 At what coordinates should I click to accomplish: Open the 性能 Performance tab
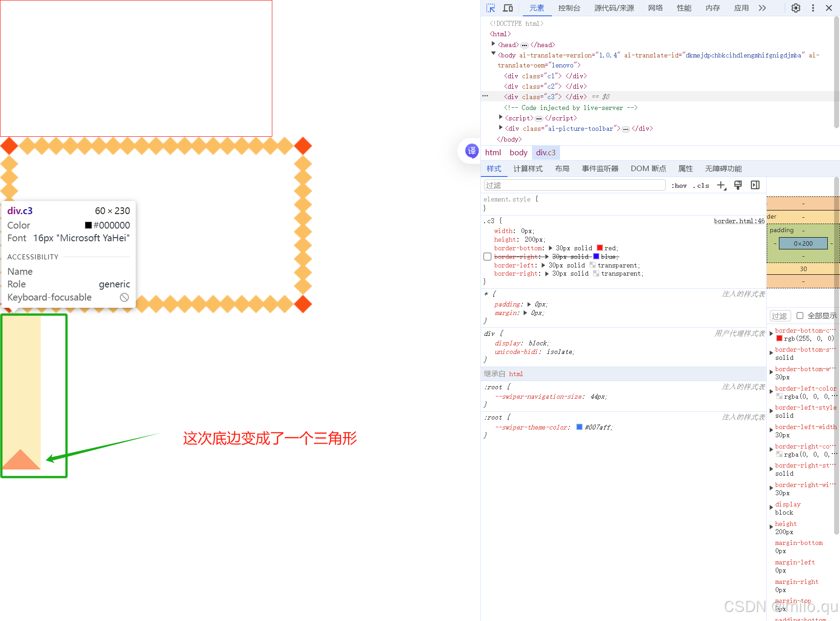coord(684,8)
